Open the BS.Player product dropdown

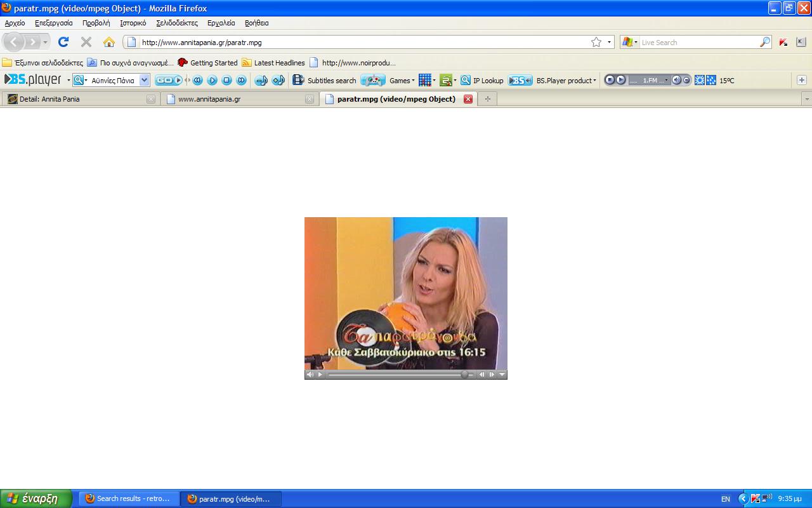[x=566, y=81]
